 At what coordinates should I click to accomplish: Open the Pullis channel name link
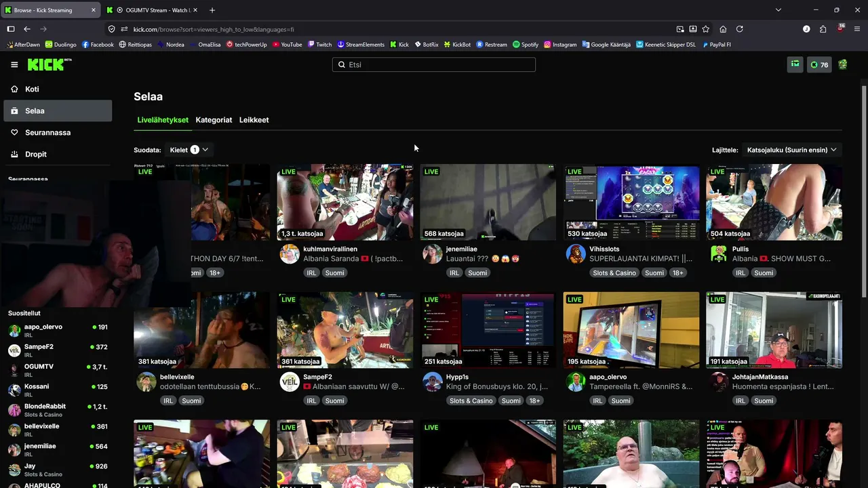[741, 249]
